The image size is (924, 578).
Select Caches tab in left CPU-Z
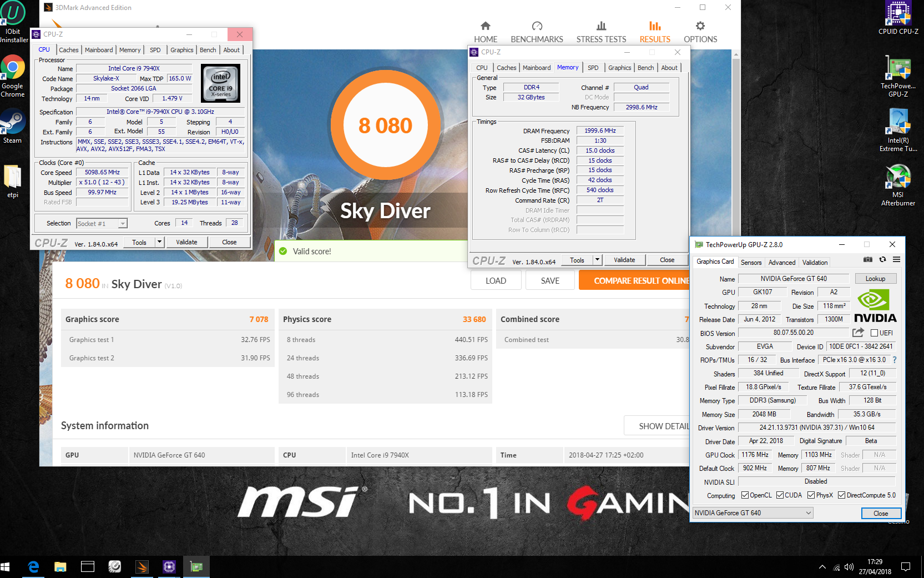(x=69, y=50)
